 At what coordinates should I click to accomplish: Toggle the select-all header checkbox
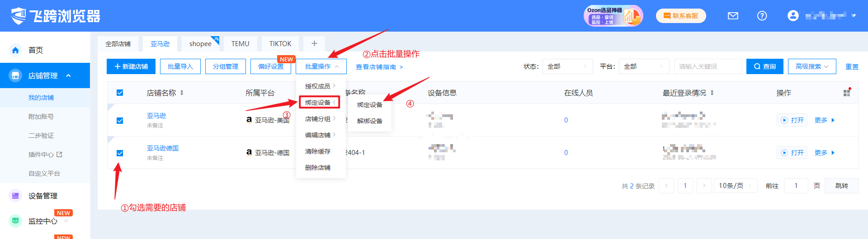click(x=120, y=93)
